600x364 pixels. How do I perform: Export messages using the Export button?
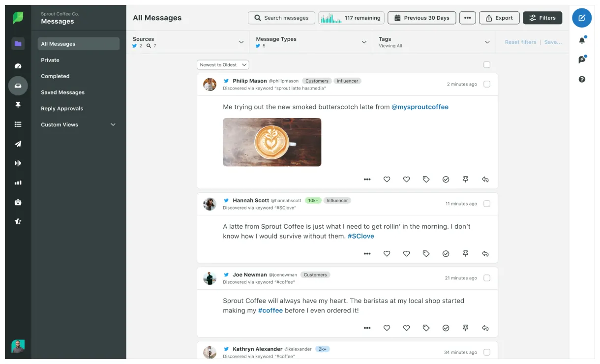(x=499, y=18)
